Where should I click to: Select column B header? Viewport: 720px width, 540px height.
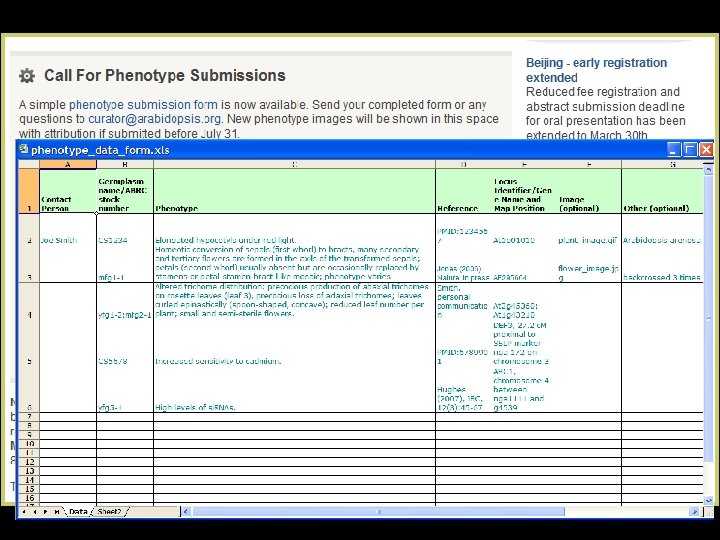[x=125, y=164]
